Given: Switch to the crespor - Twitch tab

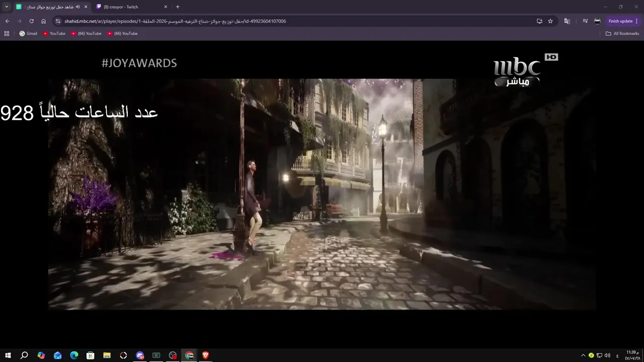Looking at the screenshot, I should click(132, 7).
